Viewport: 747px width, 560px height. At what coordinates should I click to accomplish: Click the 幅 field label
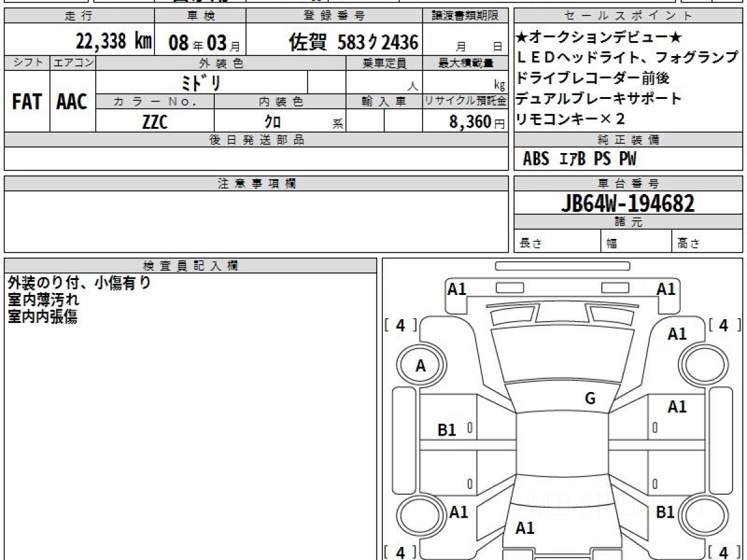pos(612,244)
